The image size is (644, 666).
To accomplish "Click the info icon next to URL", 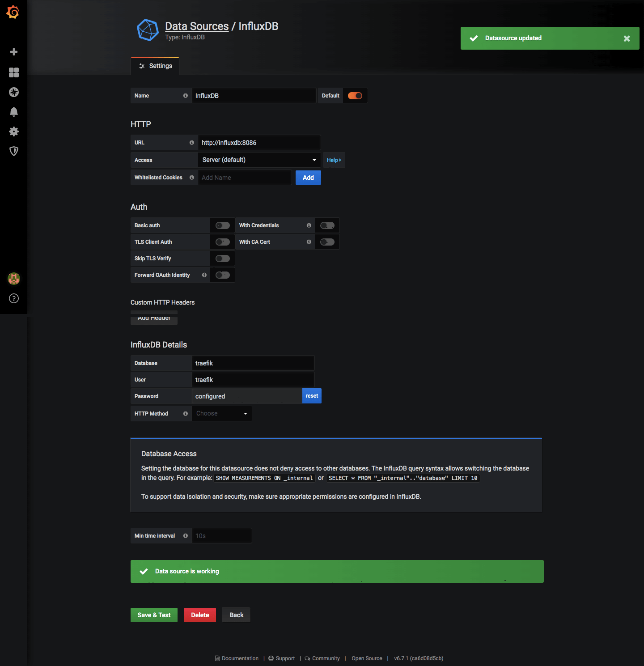I will (192, 143).
